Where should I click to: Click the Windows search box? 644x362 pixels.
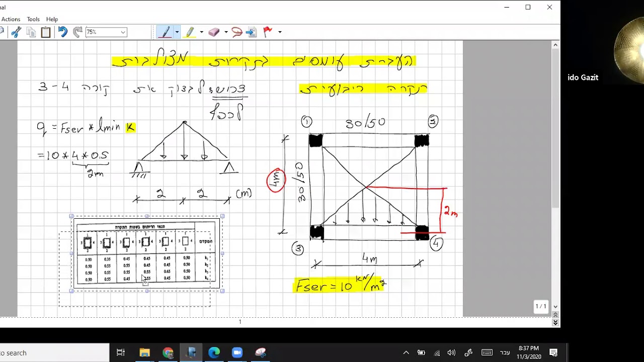point(54,353)
